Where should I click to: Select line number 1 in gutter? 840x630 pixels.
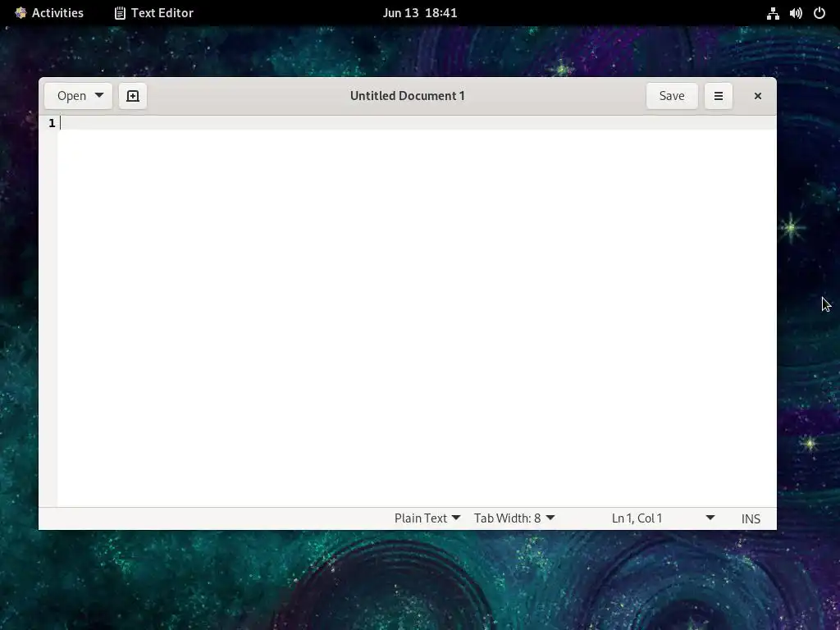point(52,123)
